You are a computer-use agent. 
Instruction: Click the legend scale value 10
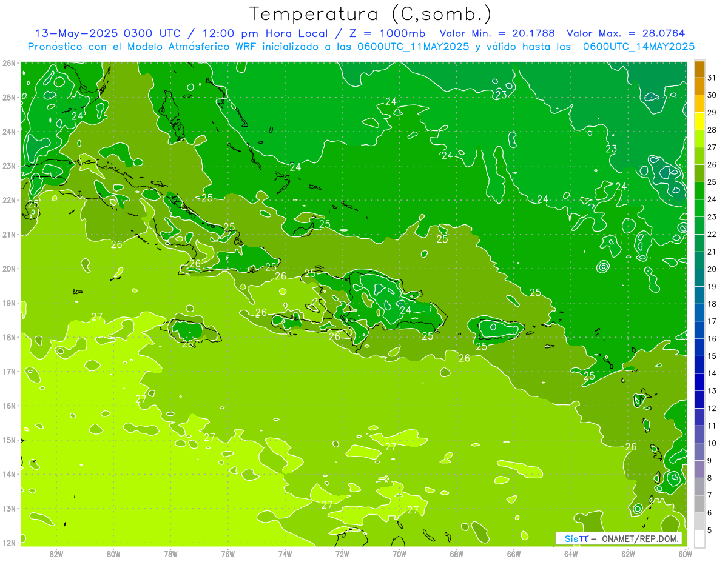[712, 443]
